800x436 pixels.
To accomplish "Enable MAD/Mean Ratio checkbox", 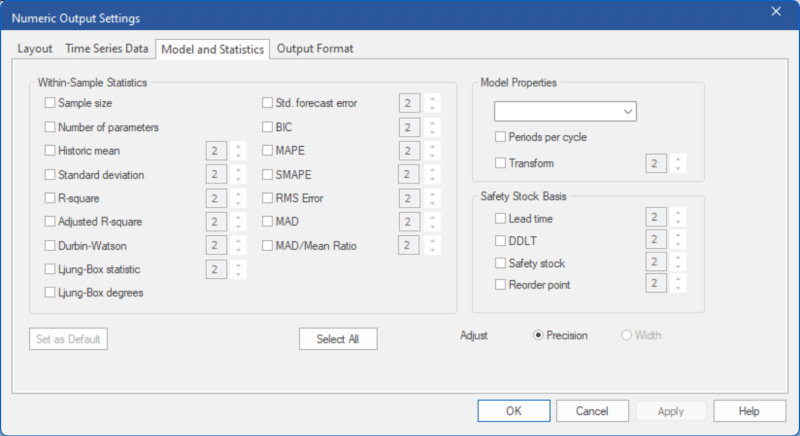I will click(x=267, y=245).
